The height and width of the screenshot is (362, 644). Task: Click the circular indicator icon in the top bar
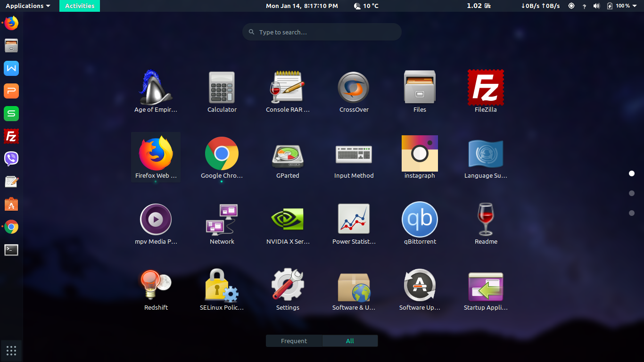coord(571,6)
